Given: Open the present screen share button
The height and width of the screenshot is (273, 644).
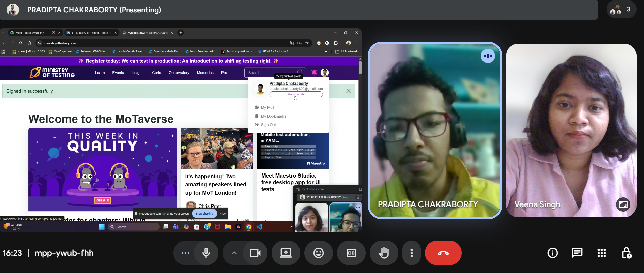Looking at the screenshot, I should [286, 253].
